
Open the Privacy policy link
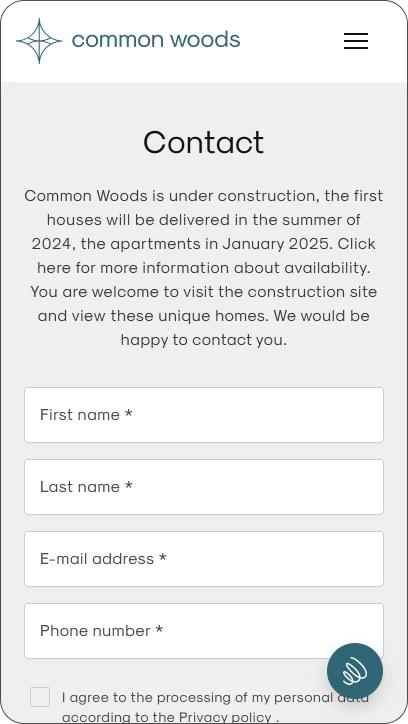click(225, 718)
